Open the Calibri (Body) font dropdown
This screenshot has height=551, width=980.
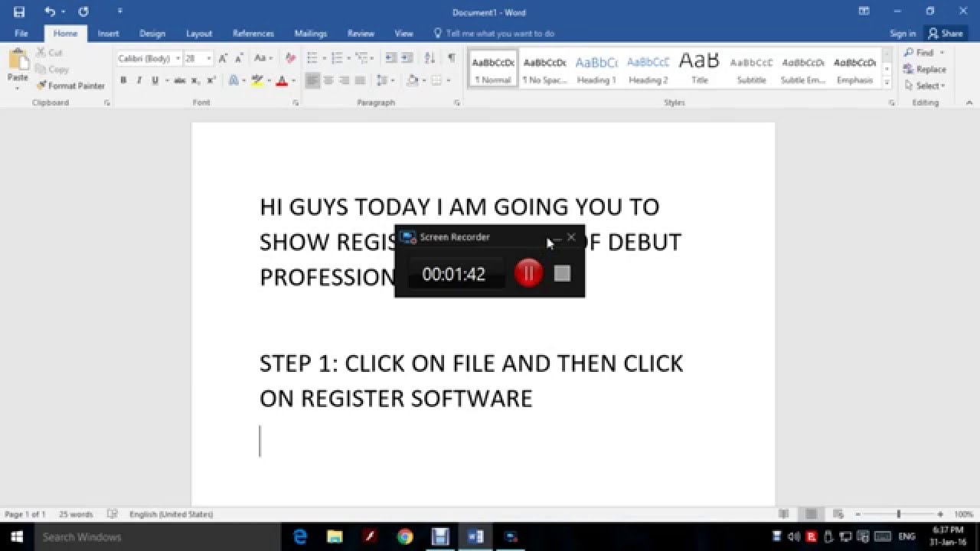(178, 58)
